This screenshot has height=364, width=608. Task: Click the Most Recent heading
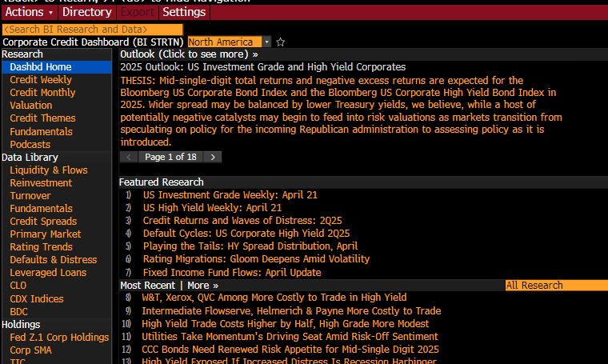(148, 286)
